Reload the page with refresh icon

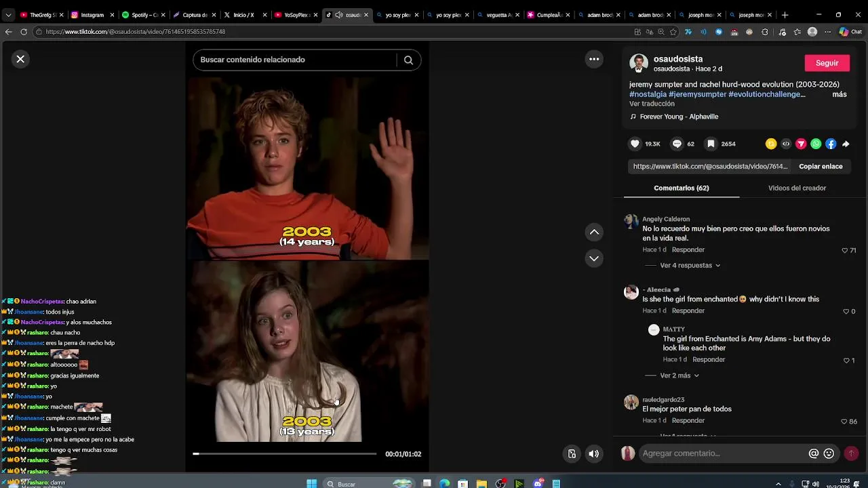24,31
